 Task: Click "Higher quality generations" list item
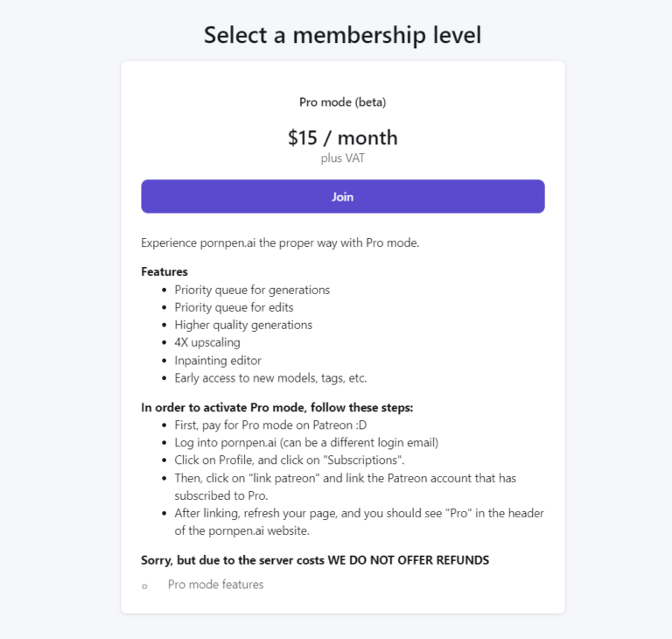click(x=243, y=325)
